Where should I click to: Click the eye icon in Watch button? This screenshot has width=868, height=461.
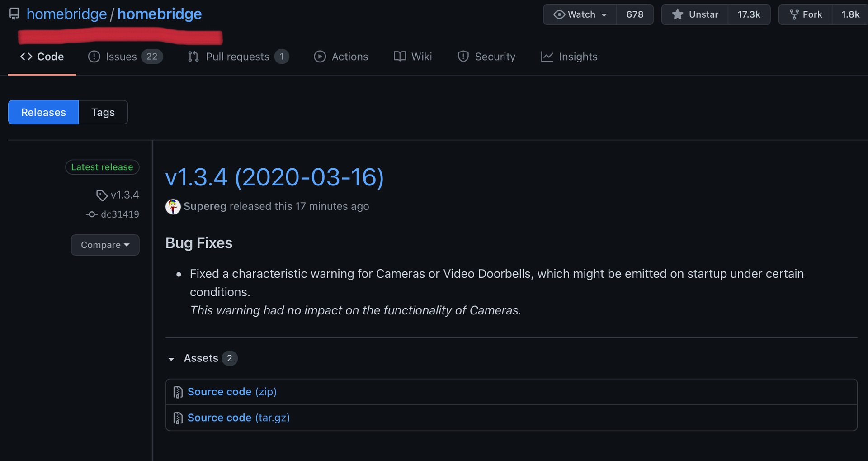point(559,14)
